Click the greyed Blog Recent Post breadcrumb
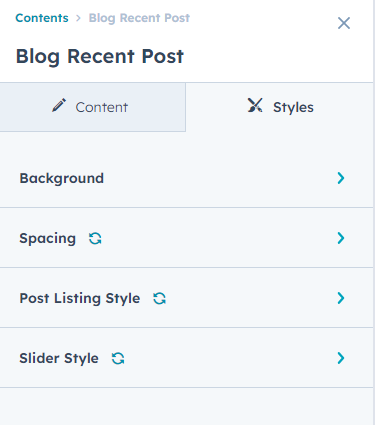This screenshot has height=425, width=375. 139,18
